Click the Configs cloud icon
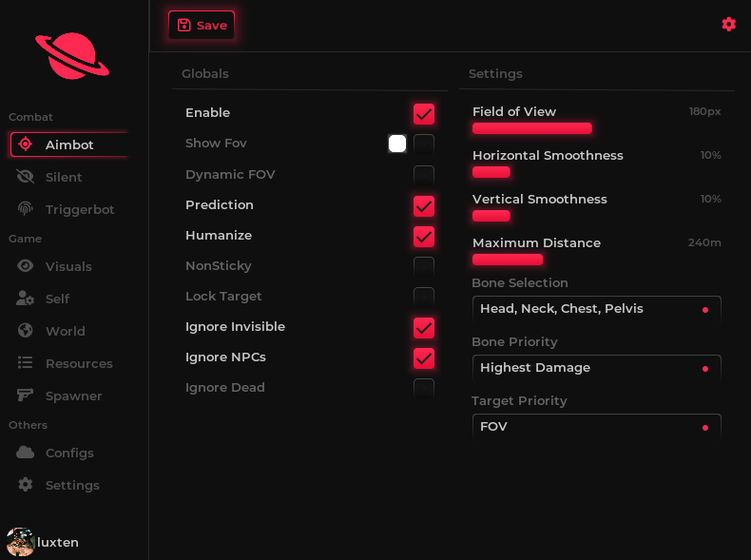Screen dimensions: 751x560 click(x=25, y=453)
